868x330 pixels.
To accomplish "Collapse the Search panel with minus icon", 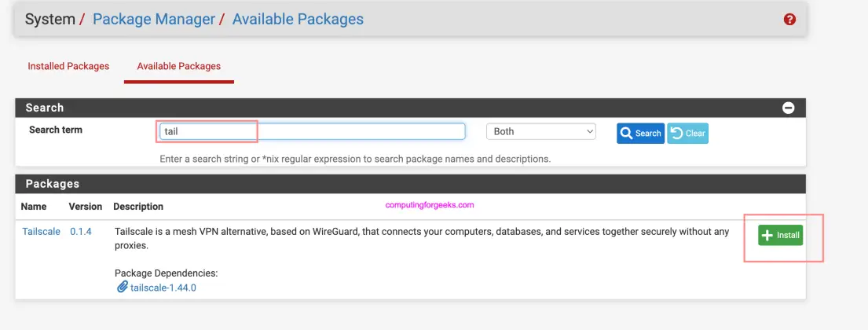I will pyautogui.click(x=788, y=108).
